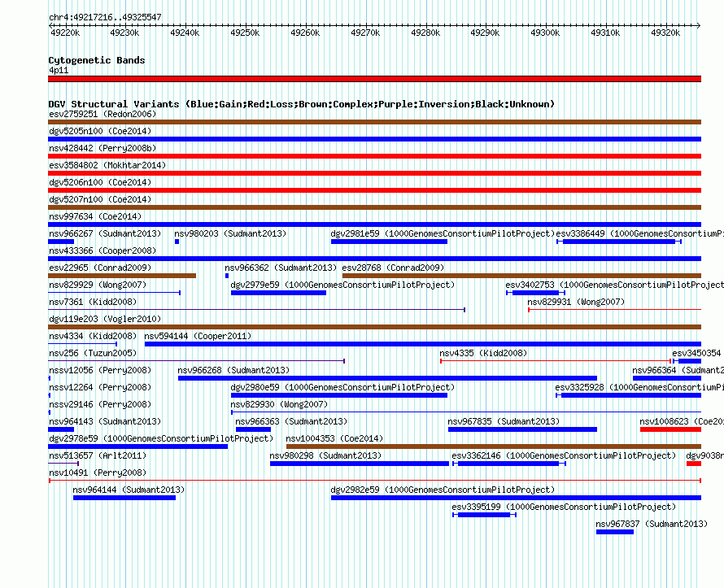Click the nsv10491 (Perry2008) label
Image resolution: width=724 pixels, height=588 pixels.
click(98, 473)
